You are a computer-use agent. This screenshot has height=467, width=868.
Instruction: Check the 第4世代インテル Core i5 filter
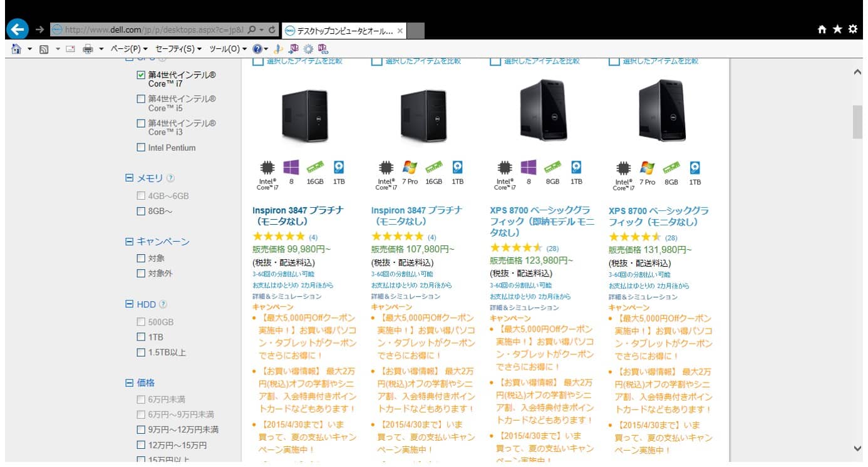tap(141, 99)
